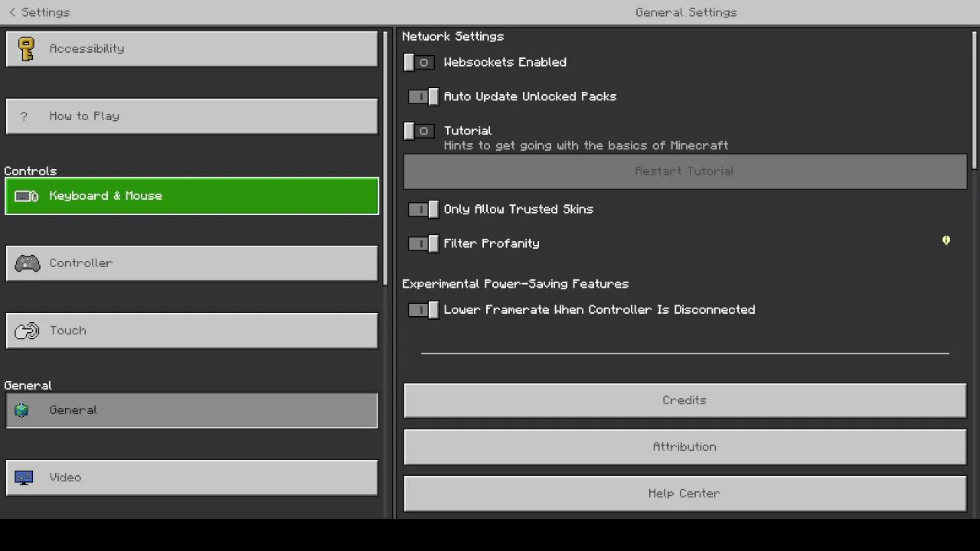This screenshot has width=980, height=551.
Task: Toggle Websockets Enabled switch
Action: coord(420,63)
